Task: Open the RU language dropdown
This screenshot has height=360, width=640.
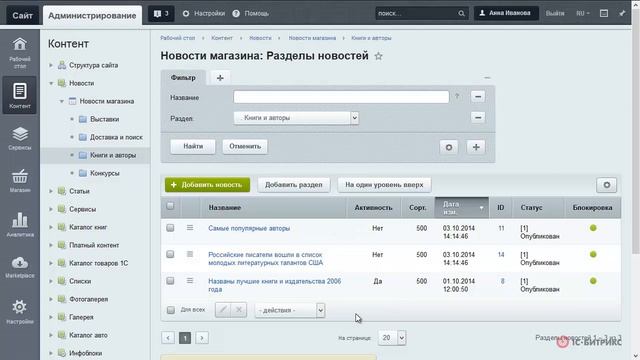Action: (x=583, y=13)
